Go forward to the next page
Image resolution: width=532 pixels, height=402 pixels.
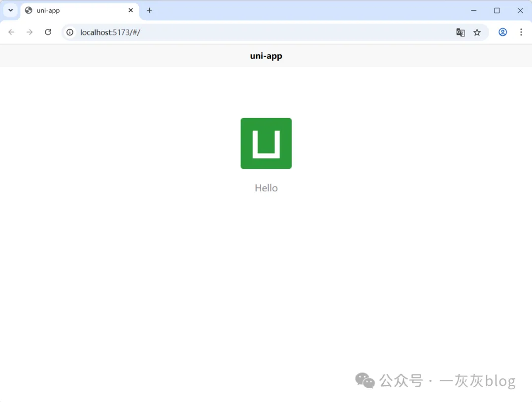pos(30,32)
